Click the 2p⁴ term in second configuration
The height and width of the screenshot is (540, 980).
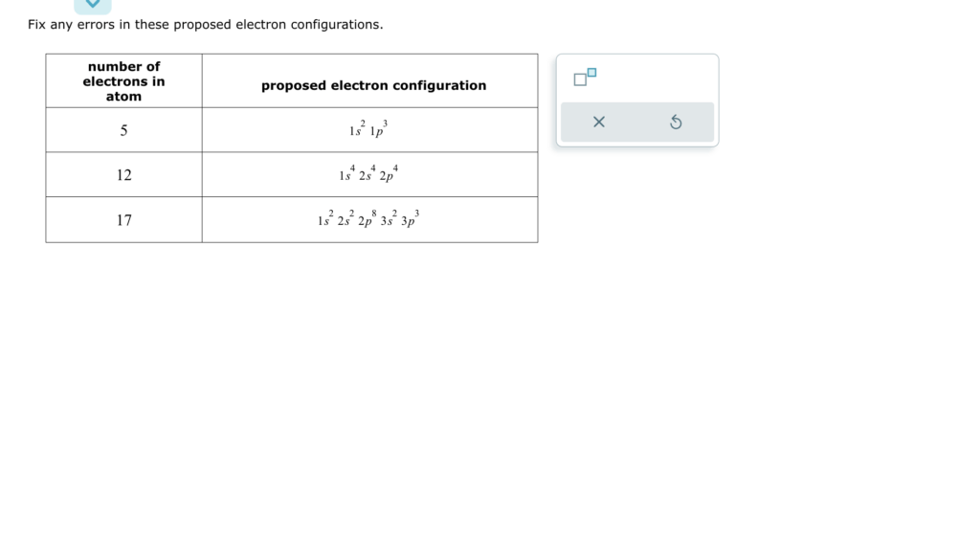click(389, 175)
